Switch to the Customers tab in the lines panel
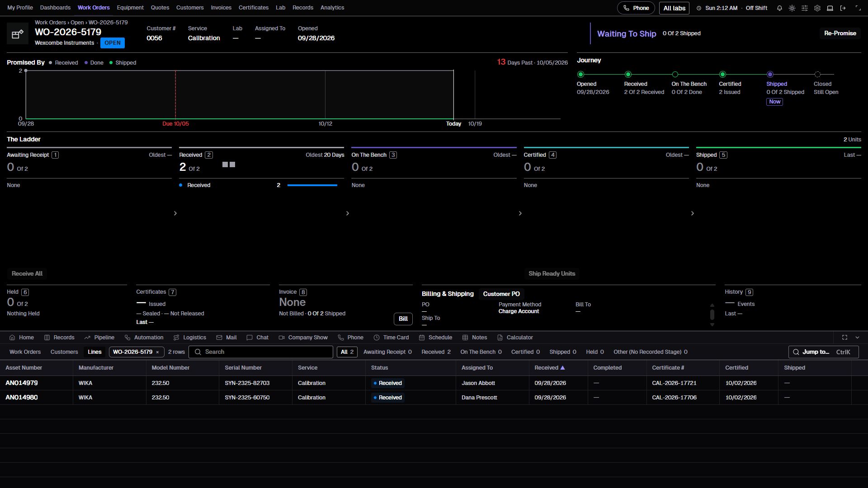This screenshot has height=488, width=868. [64, 352]
